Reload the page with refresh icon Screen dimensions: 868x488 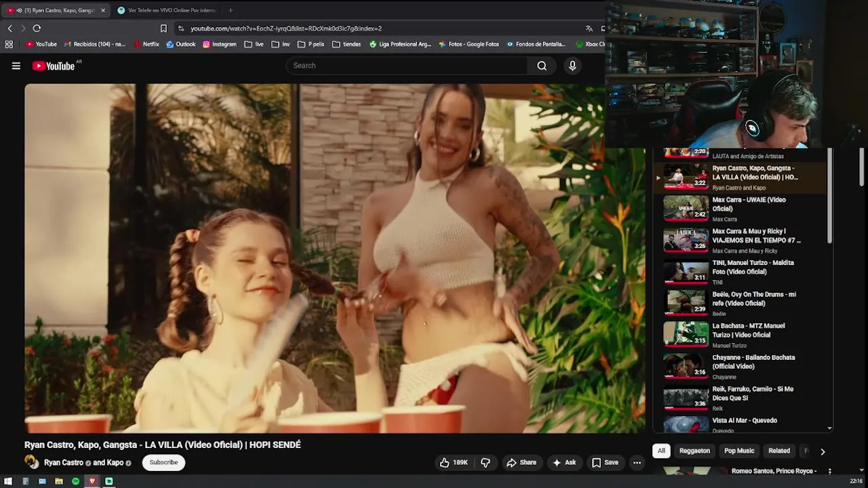tap(37, 28)
